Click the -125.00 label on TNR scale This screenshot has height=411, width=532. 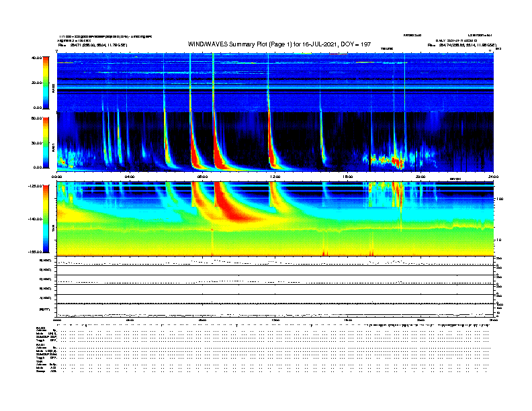coord(35,186)
